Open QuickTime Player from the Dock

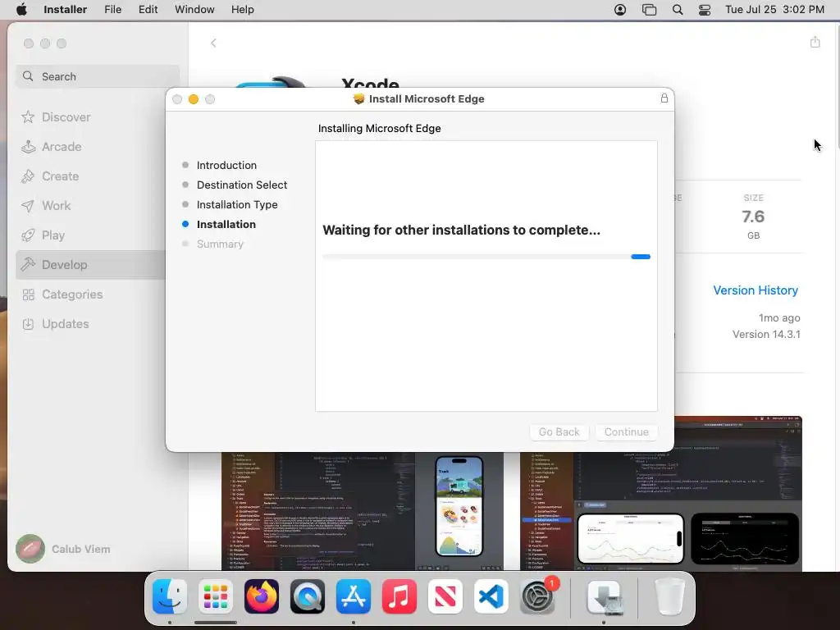pos(308,596)
